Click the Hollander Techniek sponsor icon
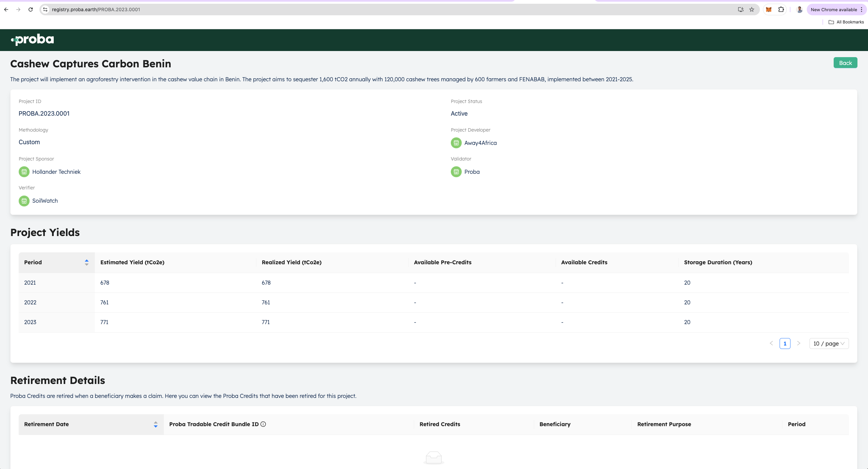Screen dimensions: 868x469 tap(24, 172)
